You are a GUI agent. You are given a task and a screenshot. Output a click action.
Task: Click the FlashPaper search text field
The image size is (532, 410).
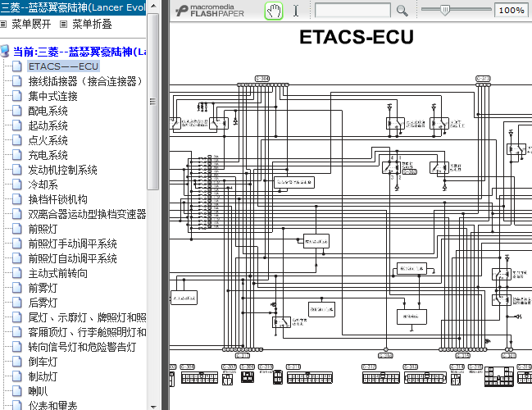[352, 11]
